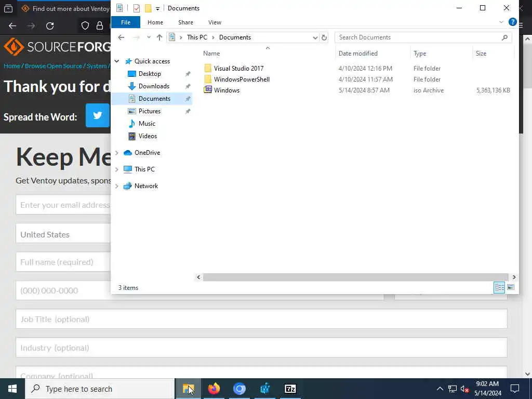Select the Windows iso file
Viewport: 532px width, 399px height.
pyautogui.click(x=227, y=90)
